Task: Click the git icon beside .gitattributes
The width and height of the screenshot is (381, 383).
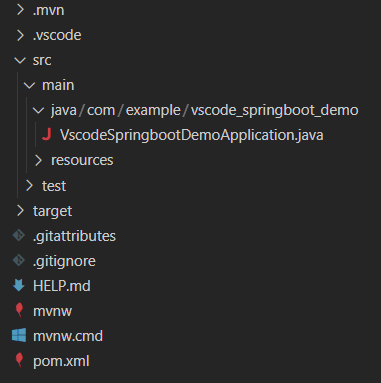Action: pyautogui.click(x=19, y=235)
